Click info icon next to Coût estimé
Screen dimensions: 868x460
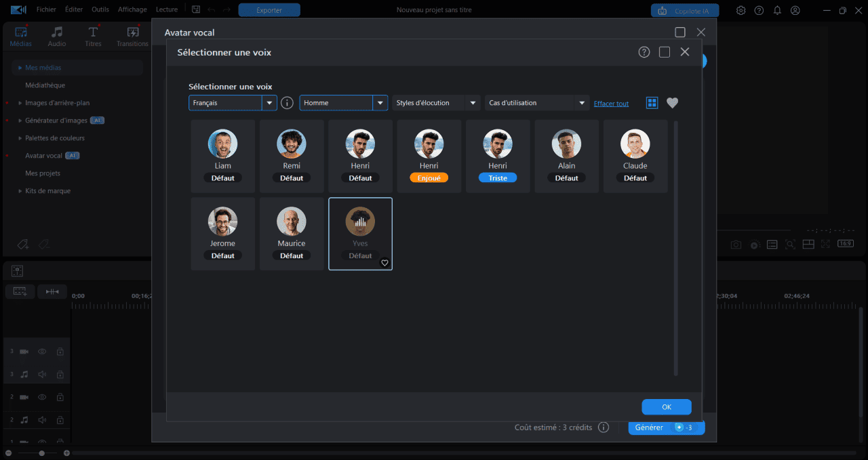coord(604,427)
